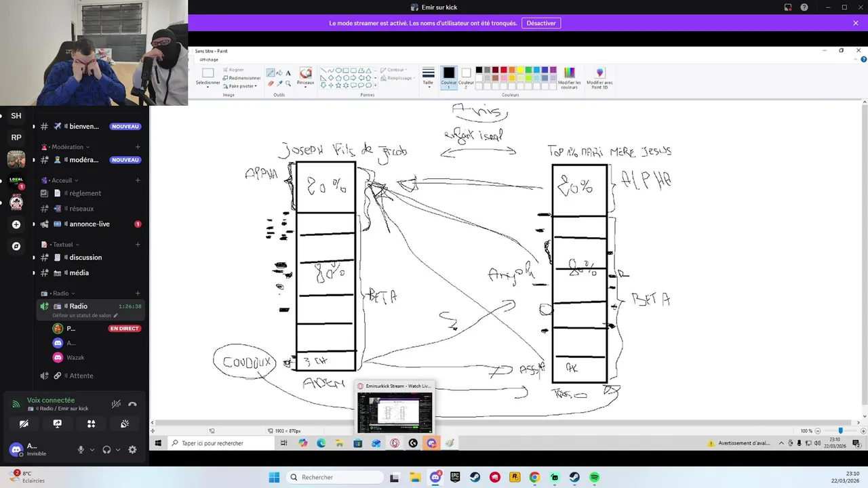Click the Discord hang up call icon

coord(132,404)
